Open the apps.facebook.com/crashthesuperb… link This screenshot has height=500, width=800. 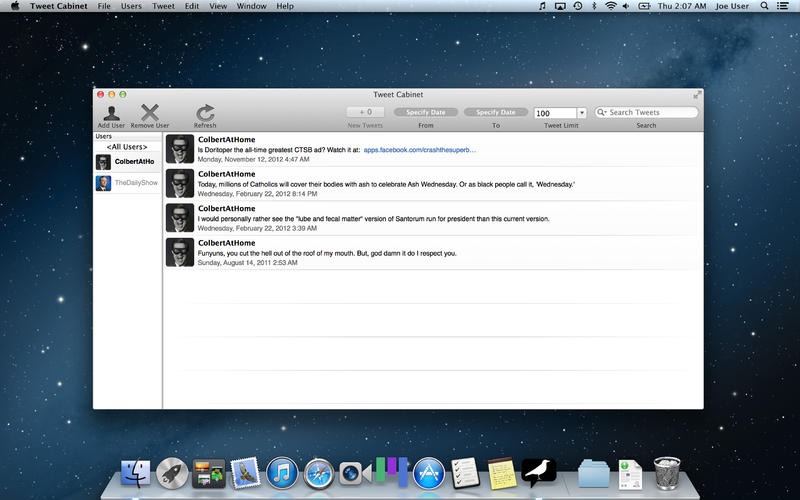coord(419,150)
